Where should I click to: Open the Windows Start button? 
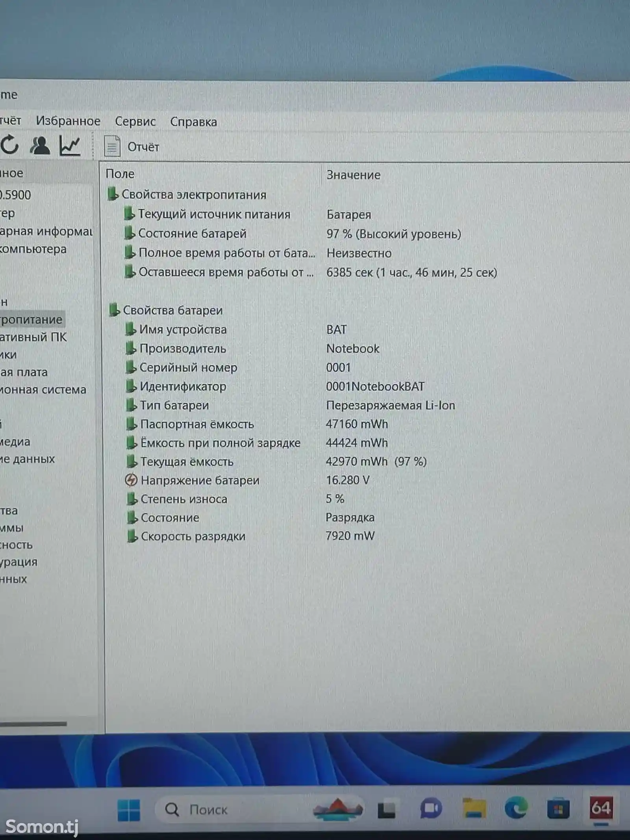coord(129,810)
